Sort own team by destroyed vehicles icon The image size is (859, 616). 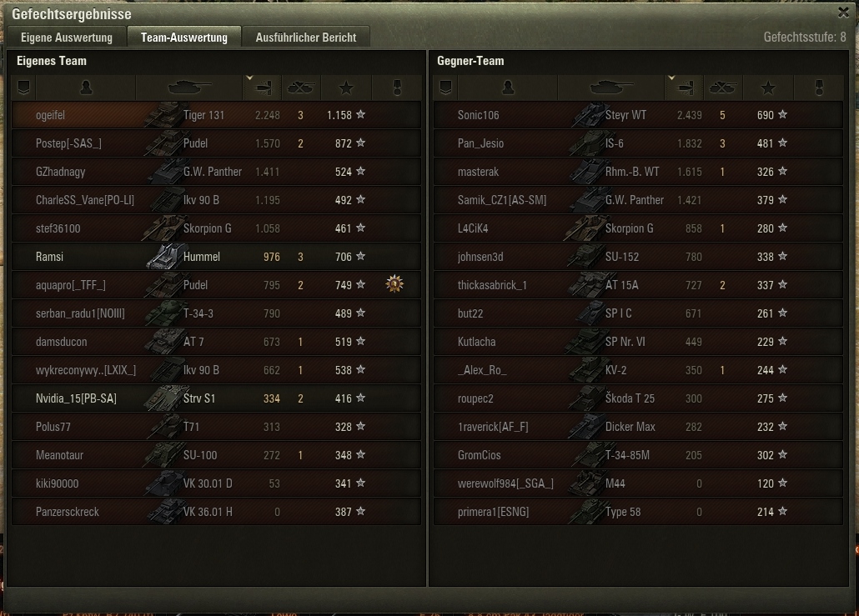click(x=301, y=88)
